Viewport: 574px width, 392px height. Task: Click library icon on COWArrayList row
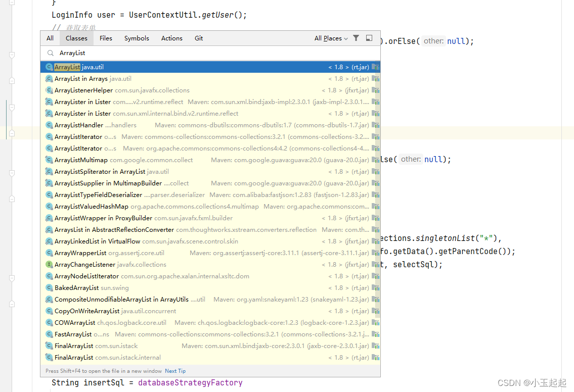pos(376,322)
